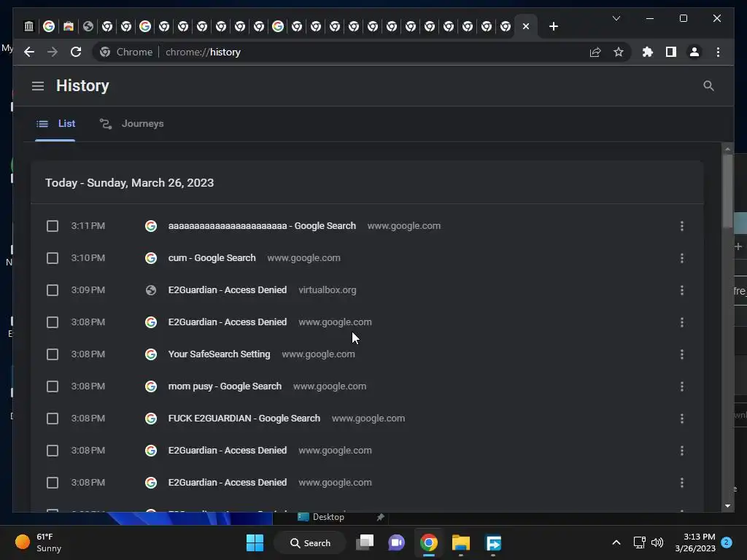Check the 3:10 PM history entry checkbox

(53, 258)
